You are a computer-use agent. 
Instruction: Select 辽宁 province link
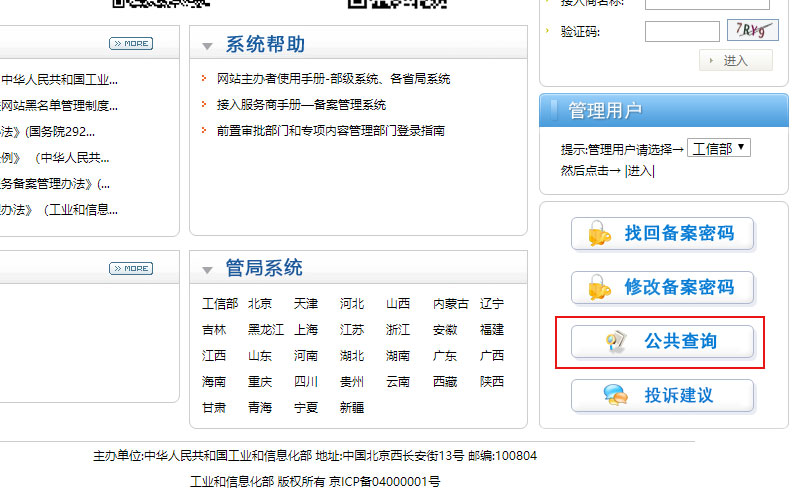point(492,304)
